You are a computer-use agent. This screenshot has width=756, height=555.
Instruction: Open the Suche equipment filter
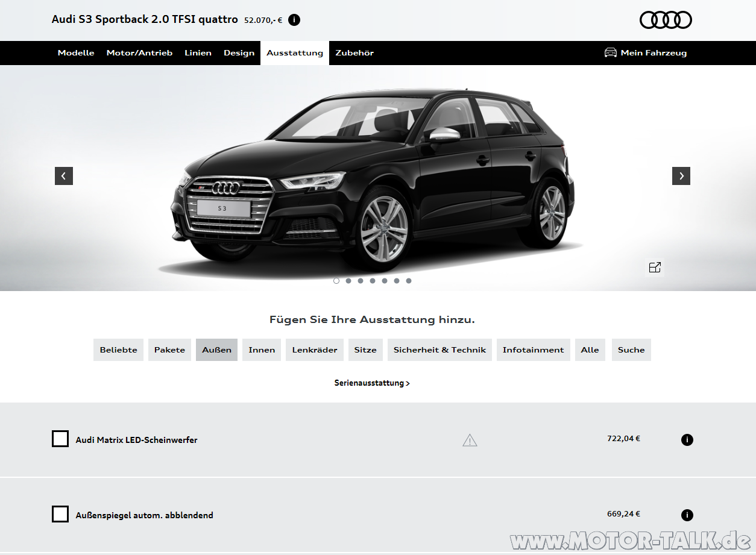(x=631, y=350)
